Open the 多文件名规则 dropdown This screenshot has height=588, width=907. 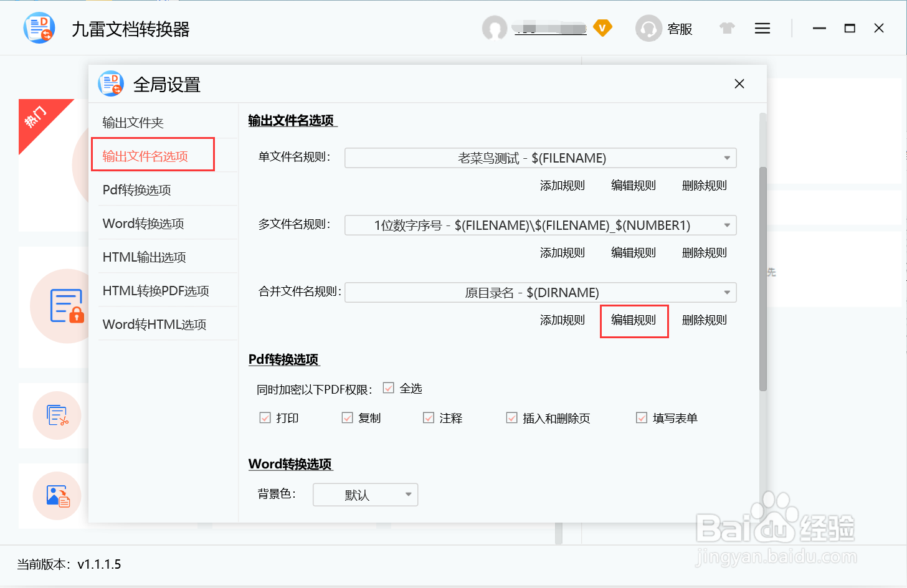(x=541, y=225)
